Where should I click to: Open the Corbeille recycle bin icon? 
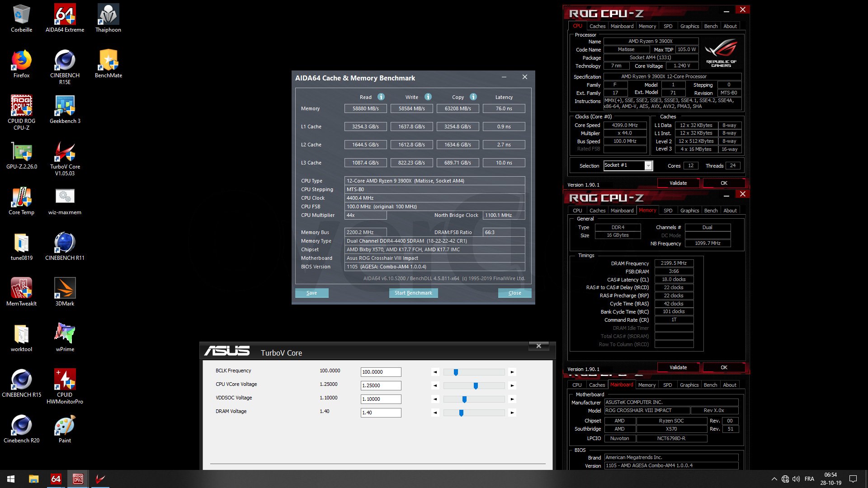pyautogui.click(x=21, y=19)
